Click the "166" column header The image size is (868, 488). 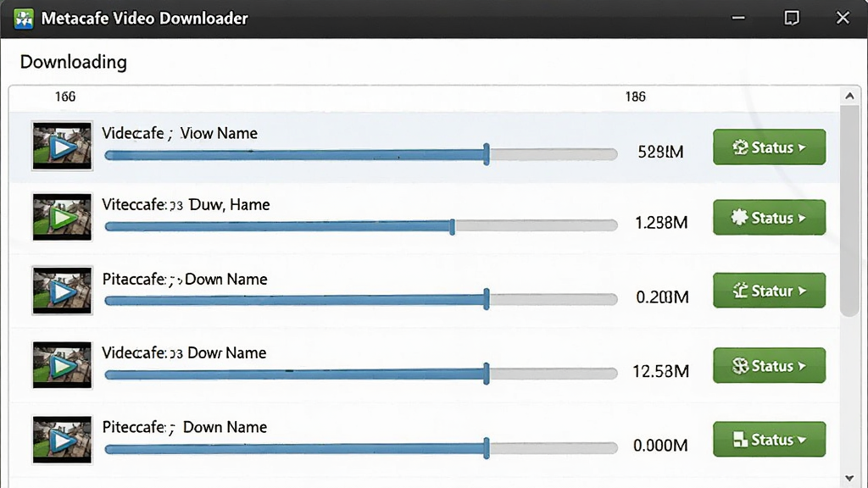[65, 97]
